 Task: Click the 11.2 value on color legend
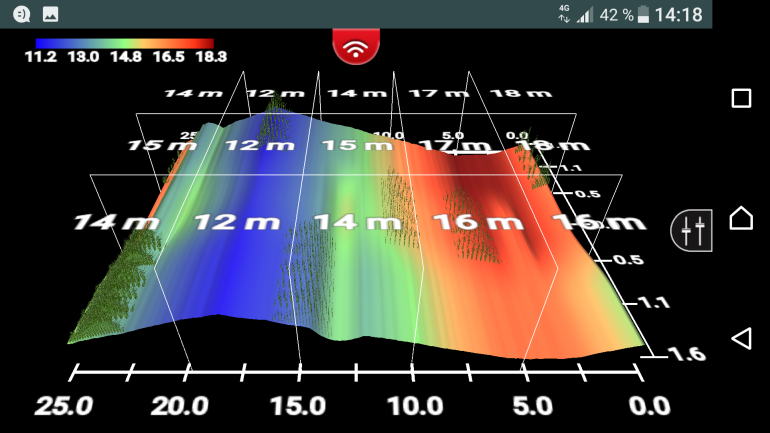42,57
